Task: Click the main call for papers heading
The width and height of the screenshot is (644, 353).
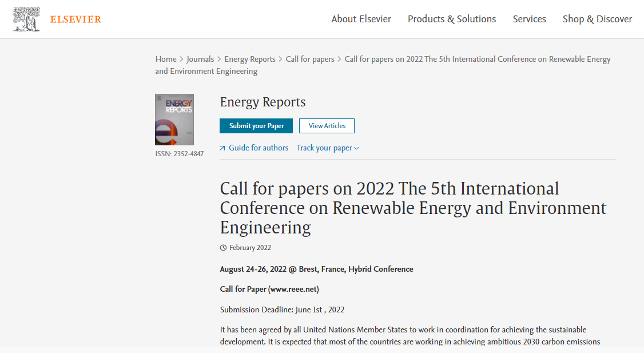Action: (x=413, y=208)
